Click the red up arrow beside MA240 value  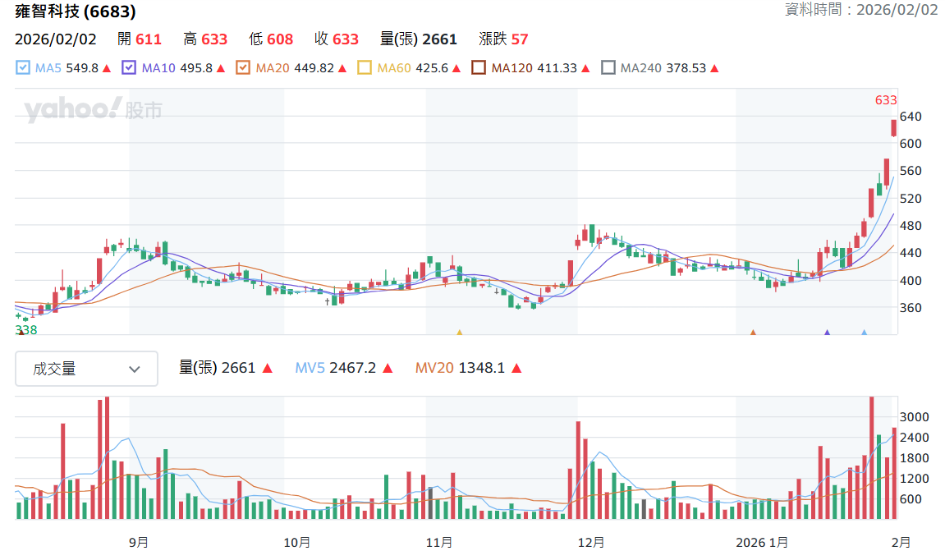(715, 68)
